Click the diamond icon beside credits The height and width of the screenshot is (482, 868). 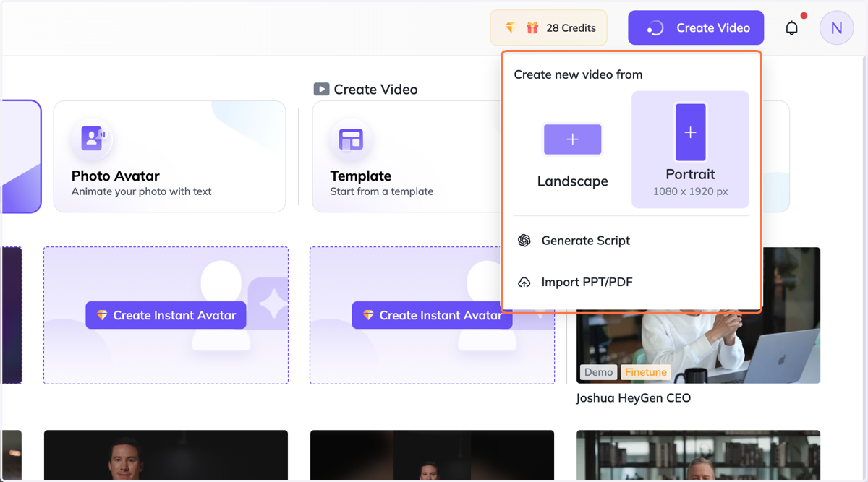pos(511,28)
